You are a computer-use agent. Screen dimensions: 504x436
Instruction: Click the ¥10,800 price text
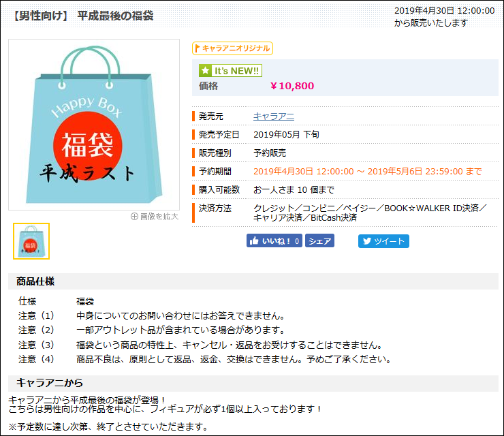(x=292, y=86)
